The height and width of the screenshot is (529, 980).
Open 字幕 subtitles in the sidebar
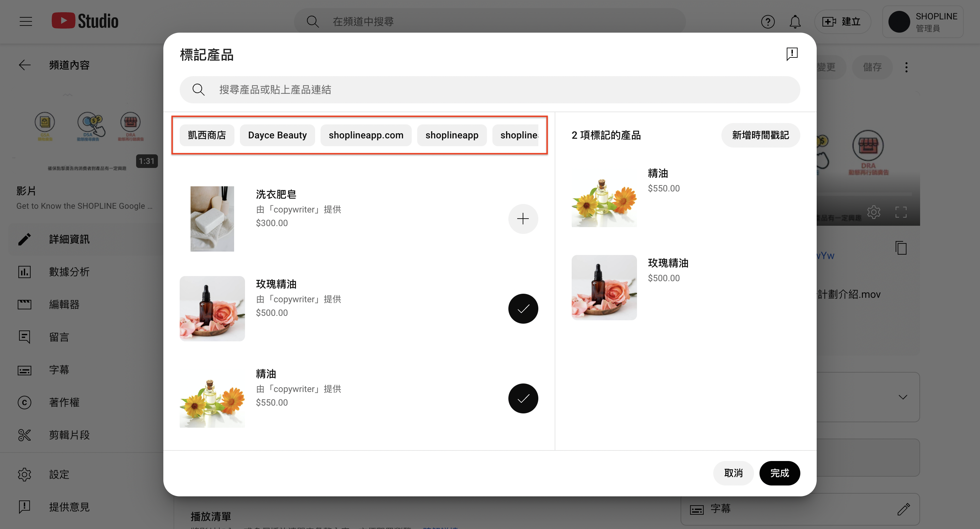(x=86, y=370)
